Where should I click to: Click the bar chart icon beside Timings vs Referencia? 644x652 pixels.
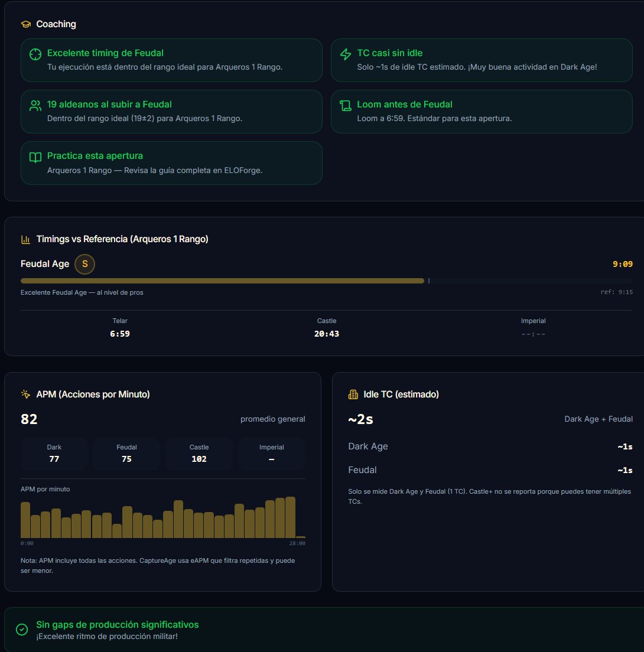[26, 240]
